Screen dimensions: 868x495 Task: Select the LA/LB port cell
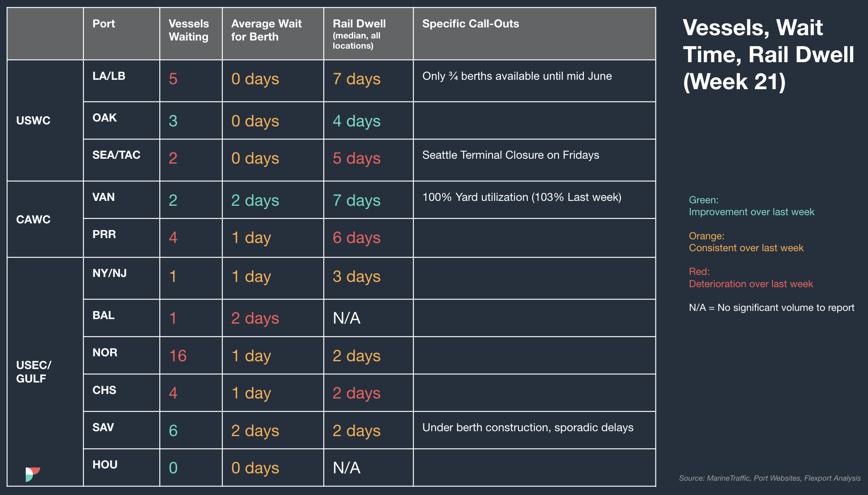click(x=122, y=81)
